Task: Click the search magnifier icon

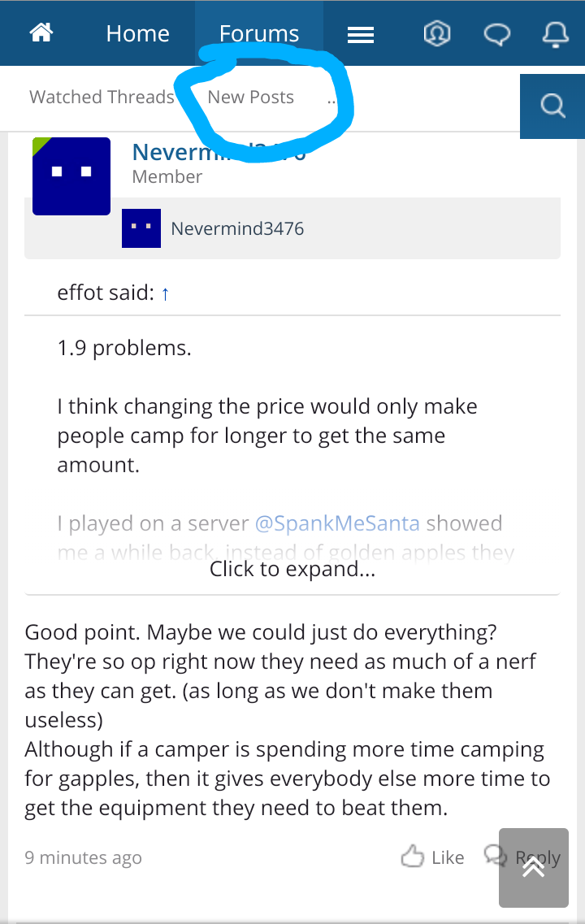Action: (x=552, y=106)
